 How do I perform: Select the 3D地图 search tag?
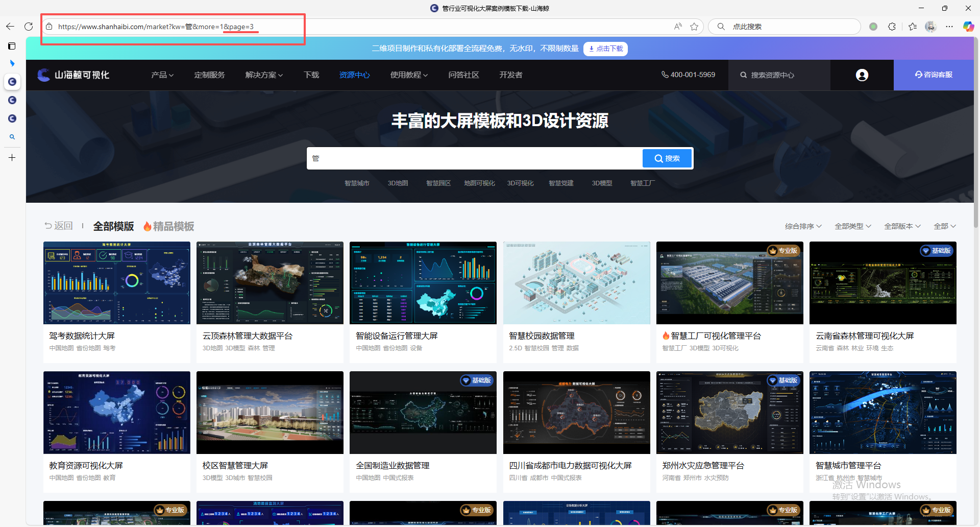pyautogui.click(x=398, y=183)
